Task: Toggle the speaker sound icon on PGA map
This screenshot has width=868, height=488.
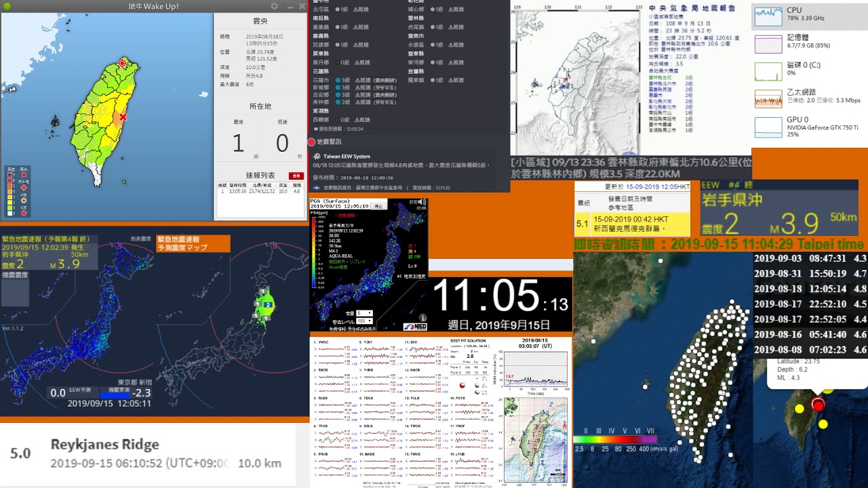Action: (422, 203)
